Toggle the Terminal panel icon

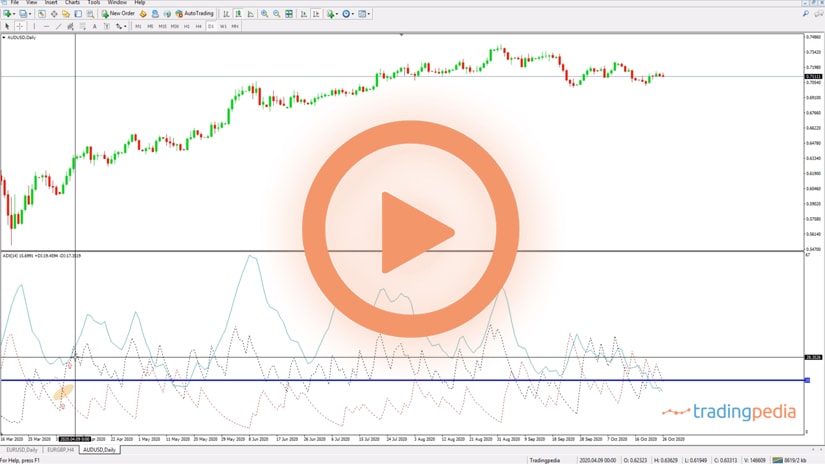(x=78, y=14)
